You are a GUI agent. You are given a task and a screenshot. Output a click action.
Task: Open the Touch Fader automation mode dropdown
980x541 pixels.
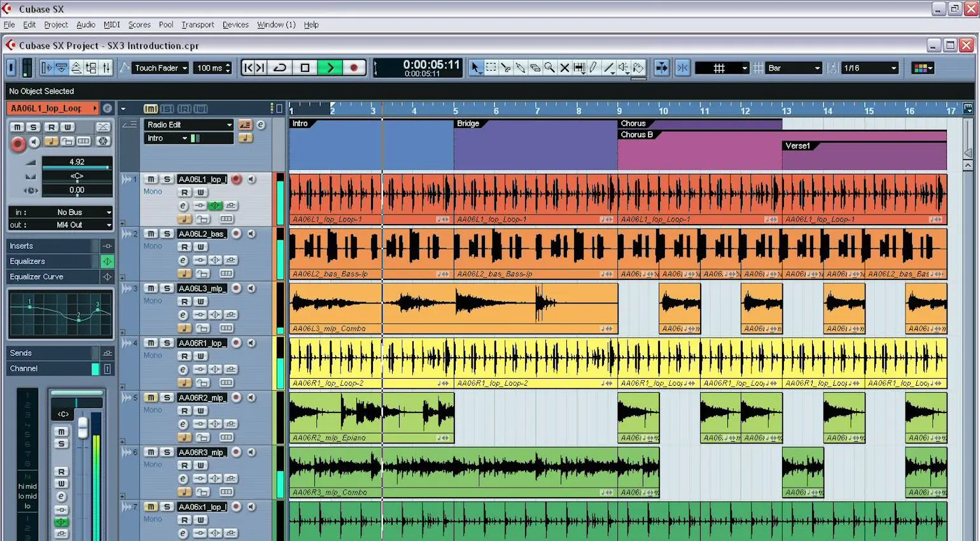(160, 68)
